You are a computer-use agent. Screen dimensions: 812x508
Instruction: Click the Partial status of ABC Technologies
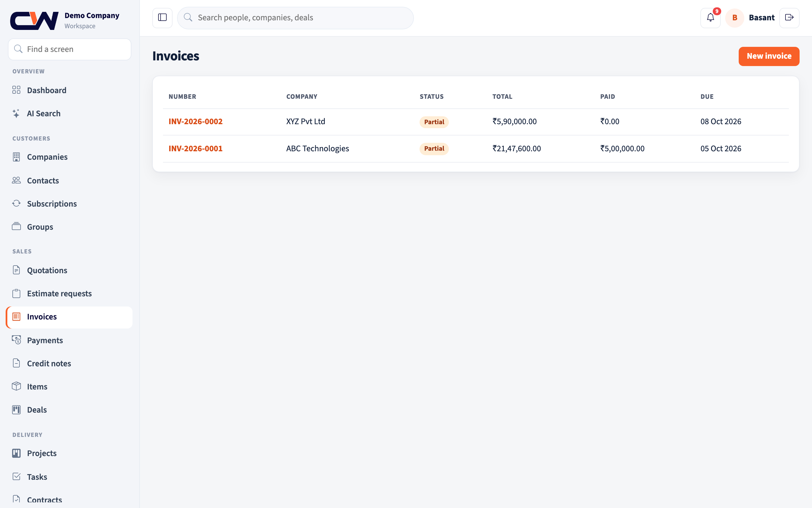pos(434,148)
